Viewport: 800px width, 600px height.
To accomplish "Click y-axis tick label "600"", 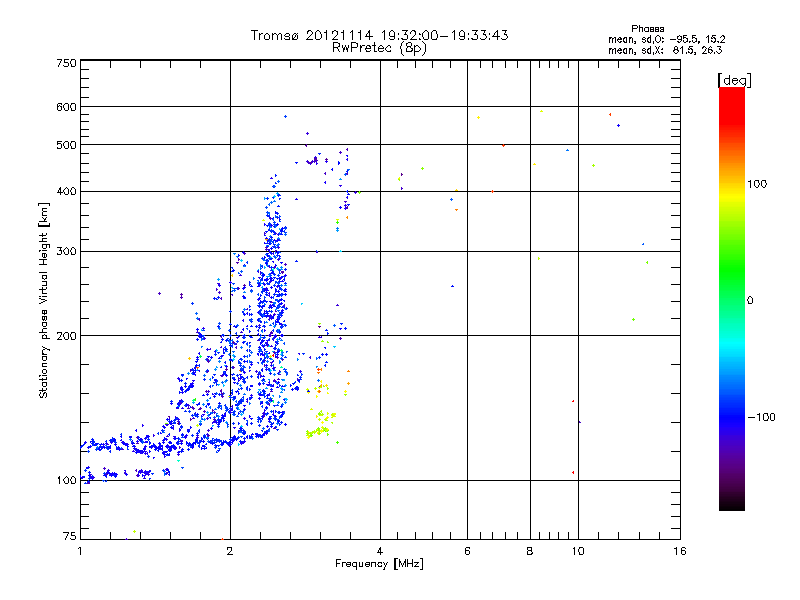I will point(67,107).
